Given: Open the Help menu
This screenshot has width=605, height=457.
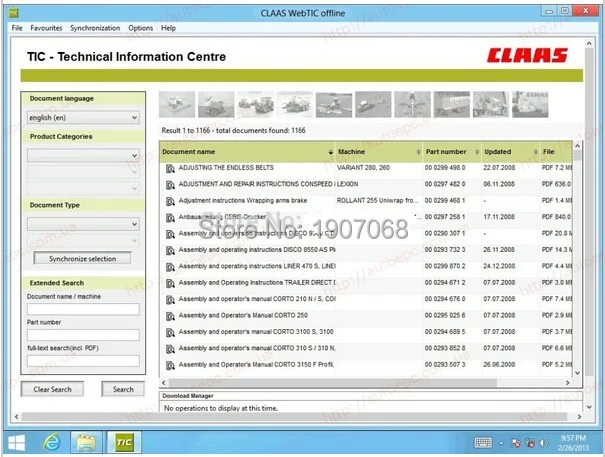Looking at the screenshot, I should (168, 28).
